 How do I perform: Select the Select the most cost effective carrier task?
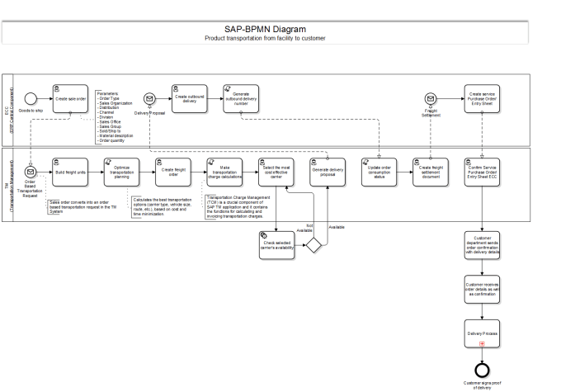[276, 172]
